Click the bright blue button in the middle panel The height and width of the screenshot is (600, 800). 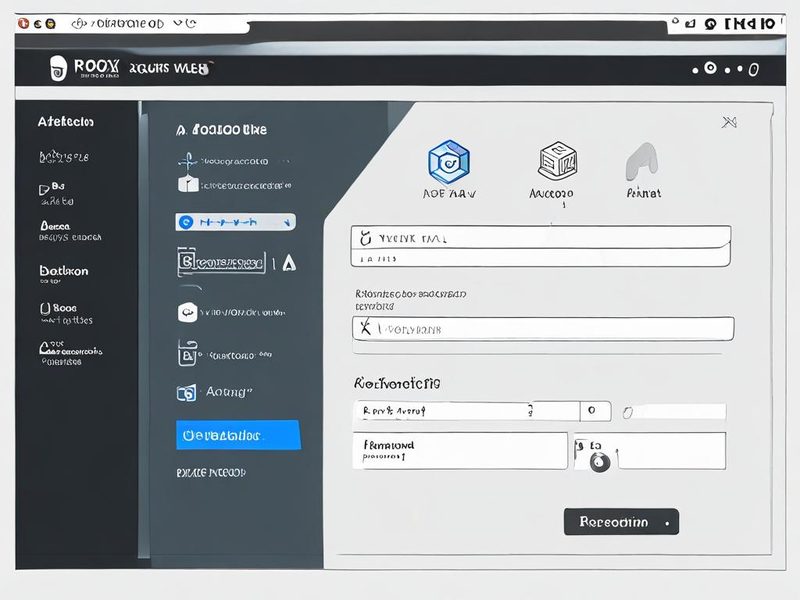(x=238, y=435)
